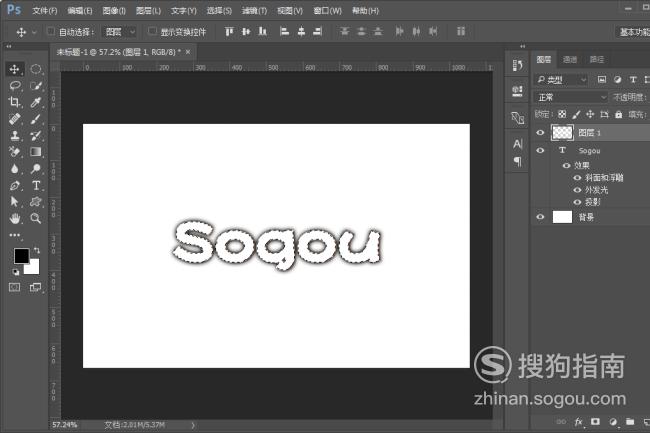Open the layer filter 类型 dropdown

(561, 80)
